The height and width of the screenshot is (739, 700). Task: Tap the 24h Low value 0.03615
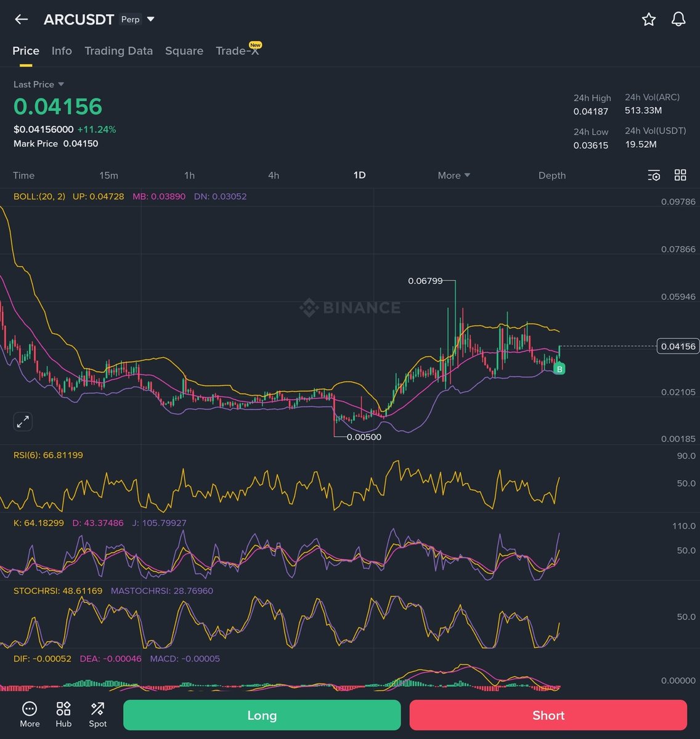pyautogui.click(x=591, y=145)
